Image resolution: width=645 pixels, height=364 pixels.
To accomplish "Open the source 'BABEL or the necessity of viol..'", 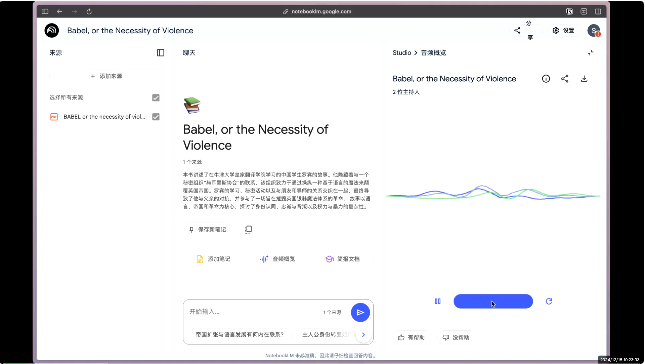I will pyautogui.click(x=104, y=117).
